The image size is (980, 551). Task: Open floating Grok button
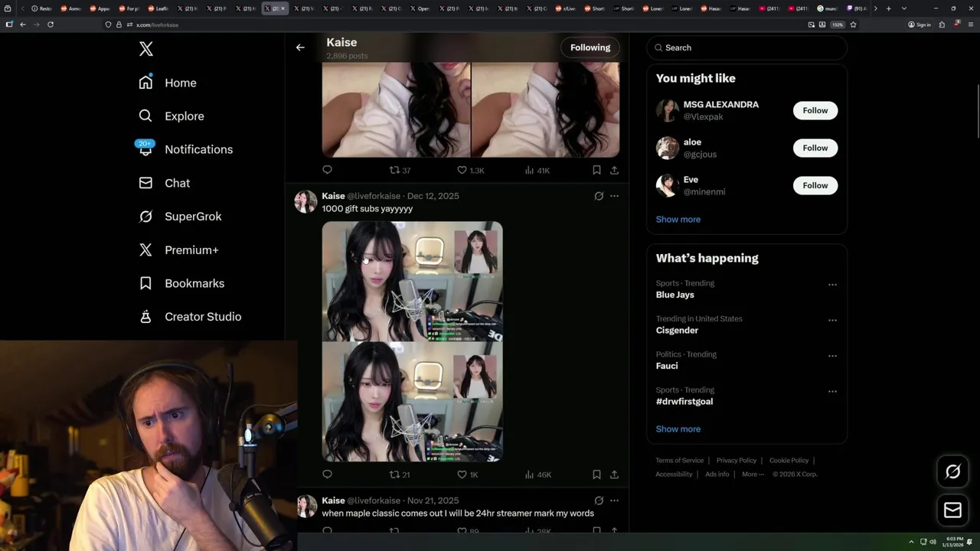[952, 472]
